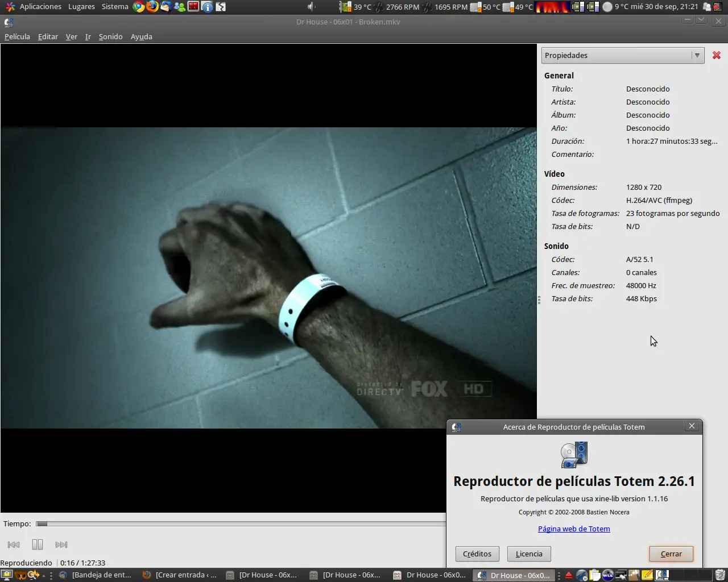728x582 pixels.
Task: Click the video frame showing the wristband
Action: pos(268,278)
